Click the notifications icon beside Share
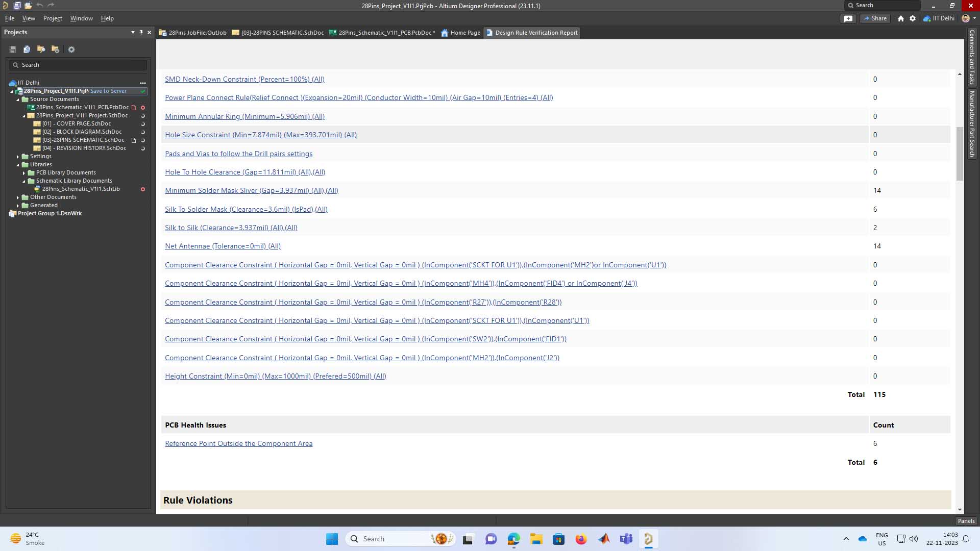 point(848,18)
